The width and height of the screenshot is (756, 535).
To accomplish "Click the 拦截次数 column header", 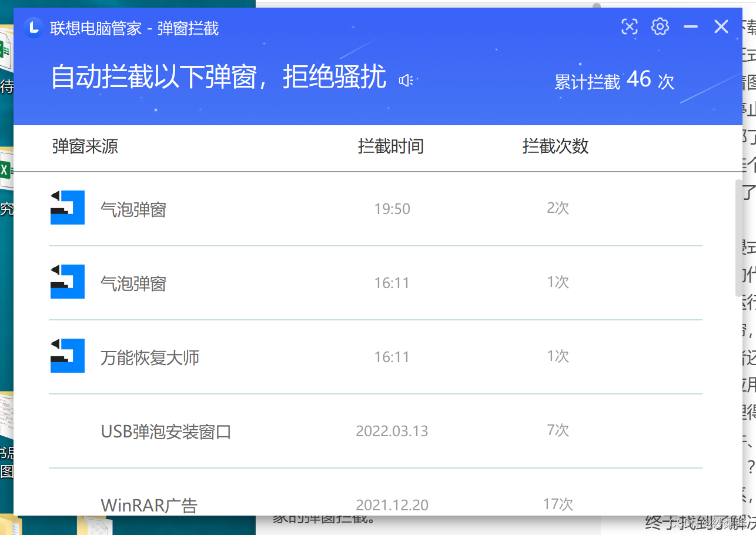I will pyautogui.click(x=556, y=146).
